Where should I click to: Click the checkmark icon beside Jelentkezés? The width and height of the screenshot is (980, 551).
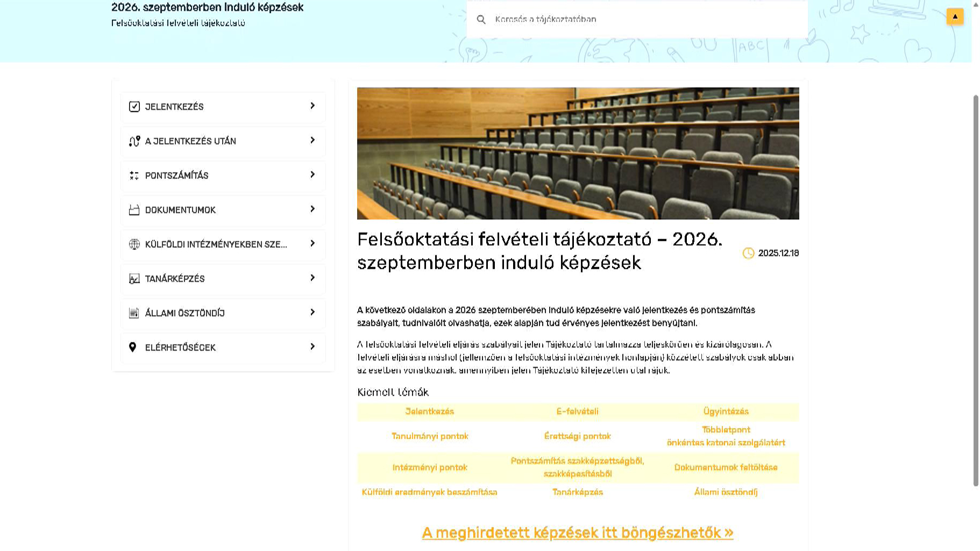134,106
